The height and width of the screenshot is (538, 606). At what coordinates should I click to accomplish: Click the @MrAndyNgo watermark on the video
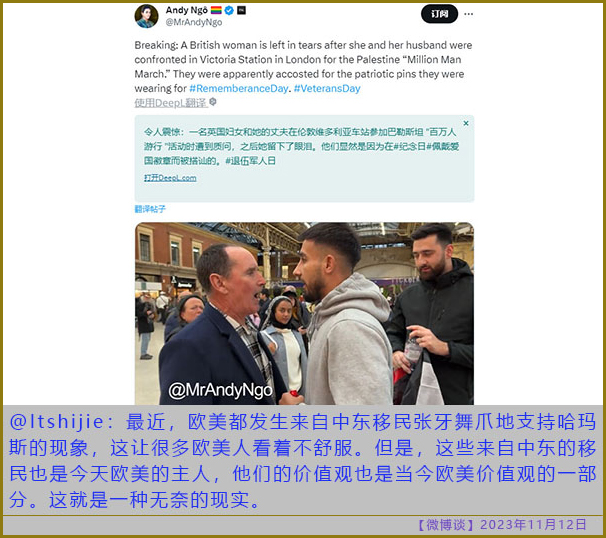coord(220,390)
